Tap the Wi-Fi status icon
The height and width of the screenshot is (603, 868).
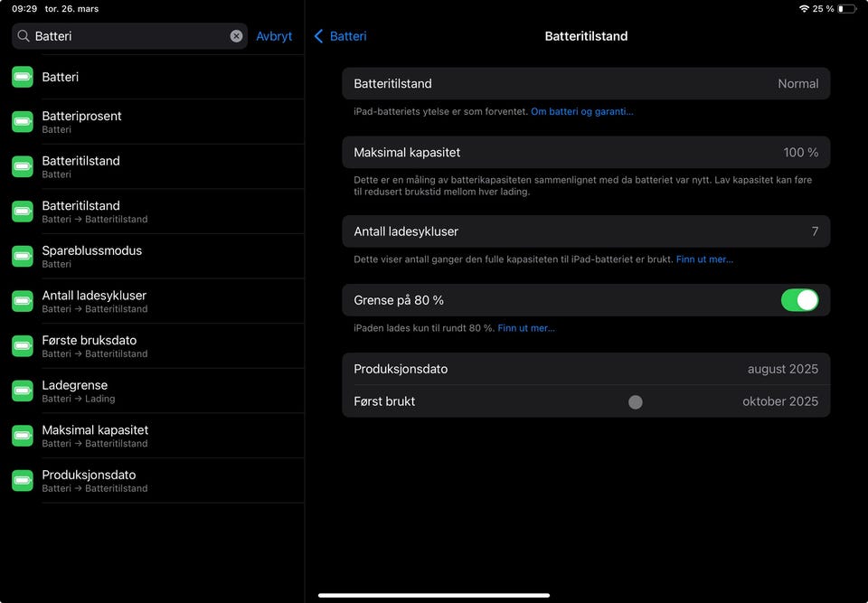coord(804,9)
